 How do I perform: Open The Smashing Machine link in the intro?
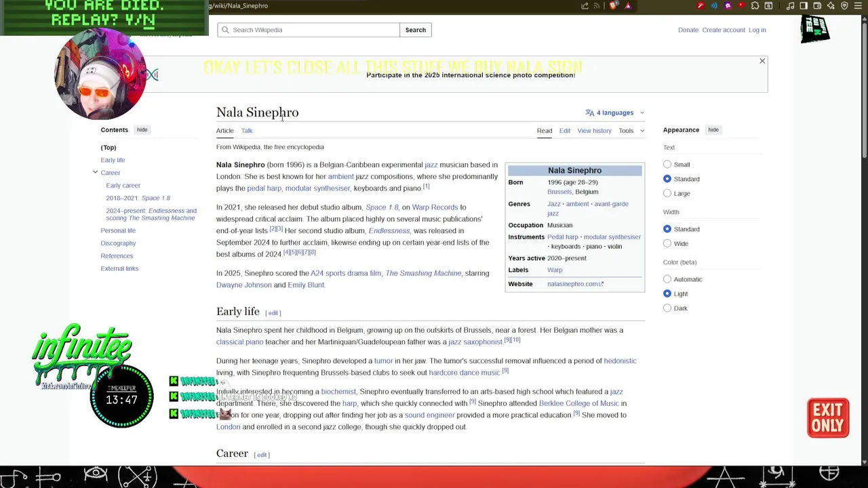[x=423, y=273]
